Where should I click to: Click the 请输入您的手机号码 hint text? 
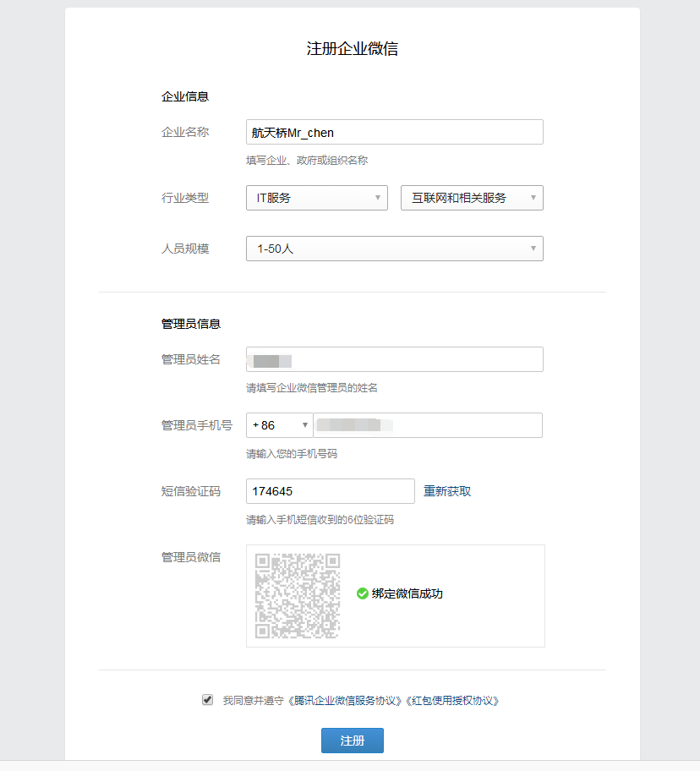292,454
